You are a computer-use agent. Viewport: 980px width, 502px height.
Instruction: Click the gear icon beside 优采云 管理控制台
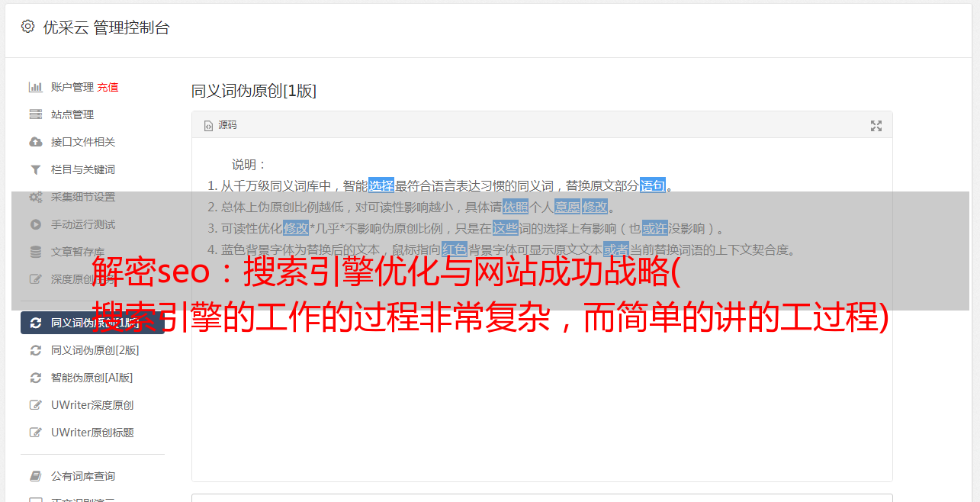click(x=27, y=27)
